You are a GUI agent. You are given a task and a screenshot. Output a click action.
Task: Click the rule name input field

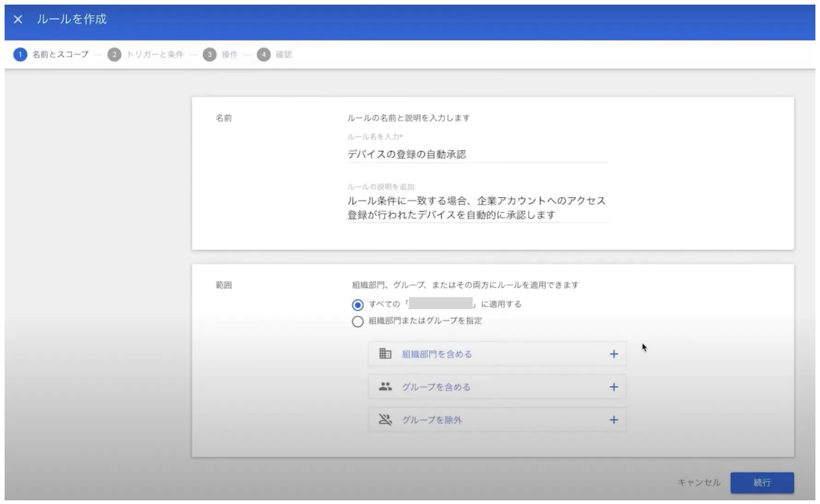click(x=478, y=154)
